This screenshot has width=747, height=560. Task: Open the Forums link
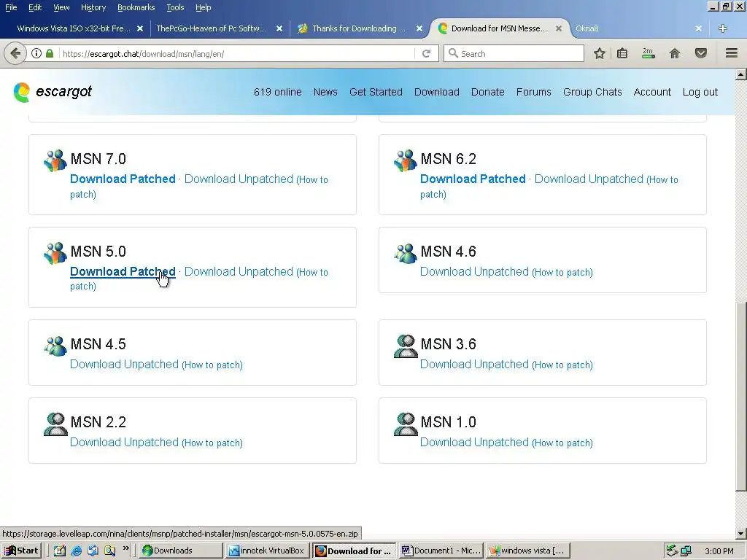coord(533,92)
